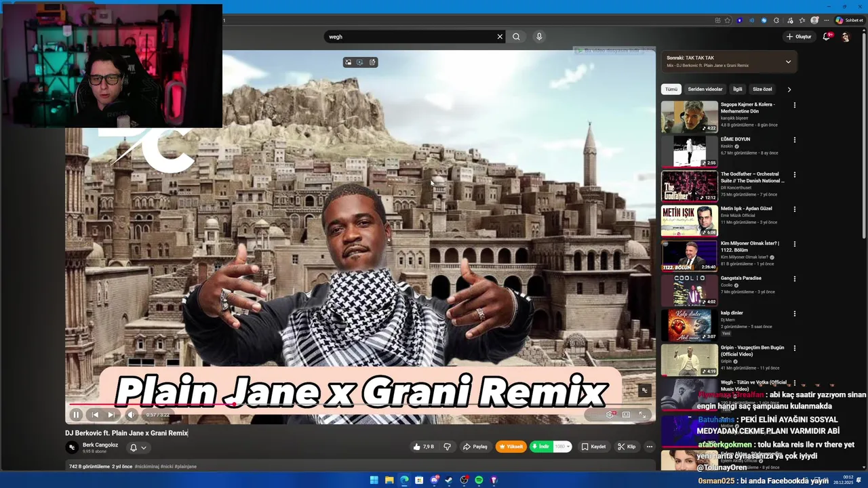868x488 pixels.
Task: Open Berk Cangoloz channel name link
Action: click(100, 445)
